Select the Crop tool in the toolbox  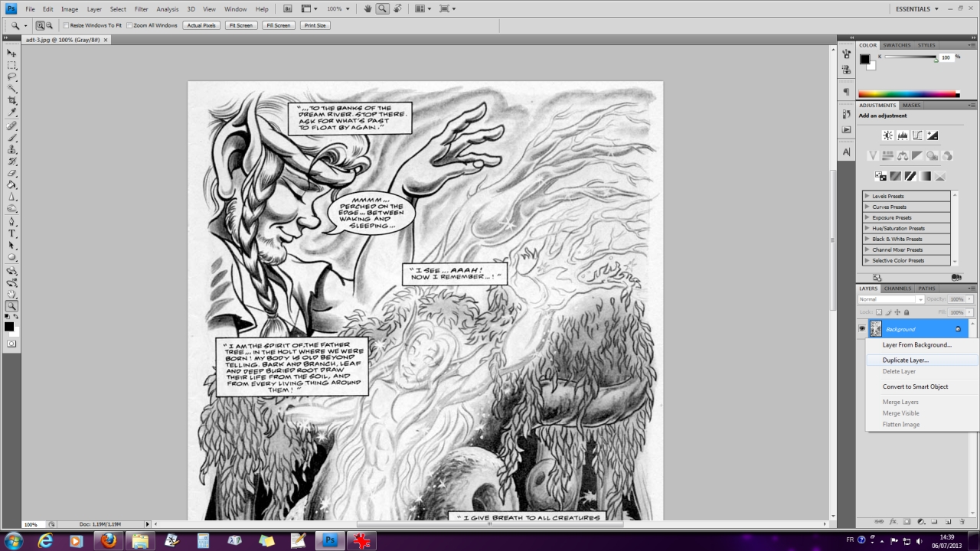point(12,100)
